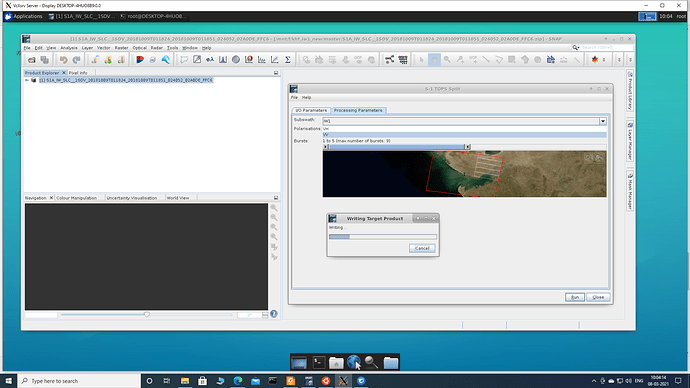The width and height of the screenshot is (690, 388).
Task: Open RGB image window toolbar icon
Action: (140, 60)
